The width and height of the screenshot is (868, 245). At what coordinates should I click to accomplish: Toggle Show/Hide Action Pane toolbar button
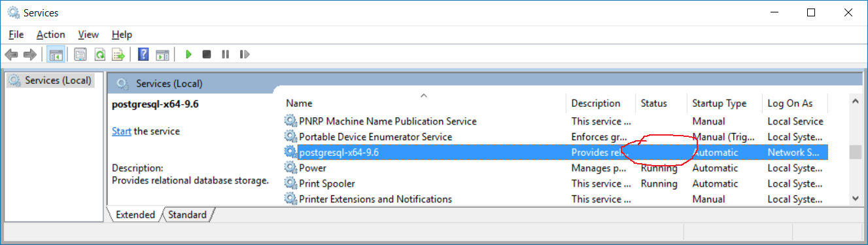(x=162, y=54)
